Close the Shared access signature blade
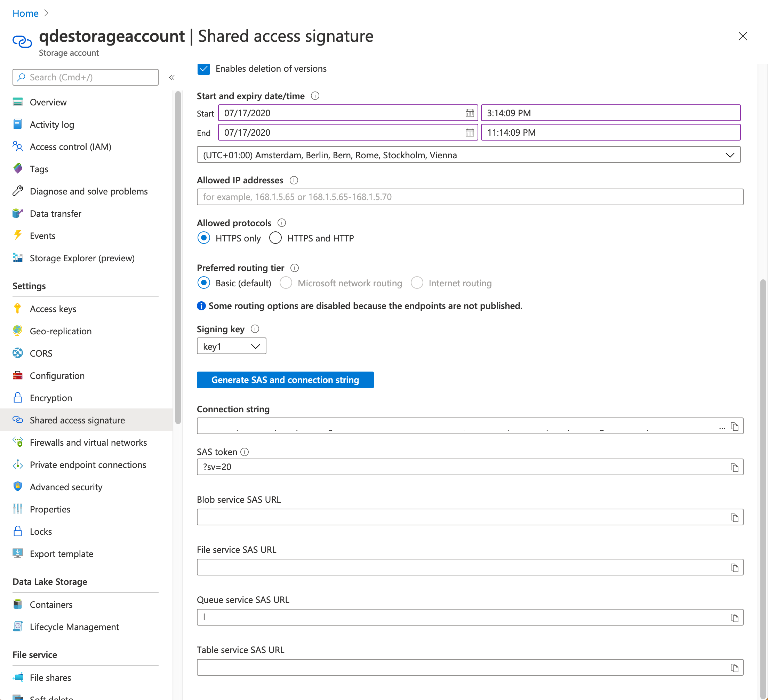This screenshot has height=700, width=768. (743, 36)
